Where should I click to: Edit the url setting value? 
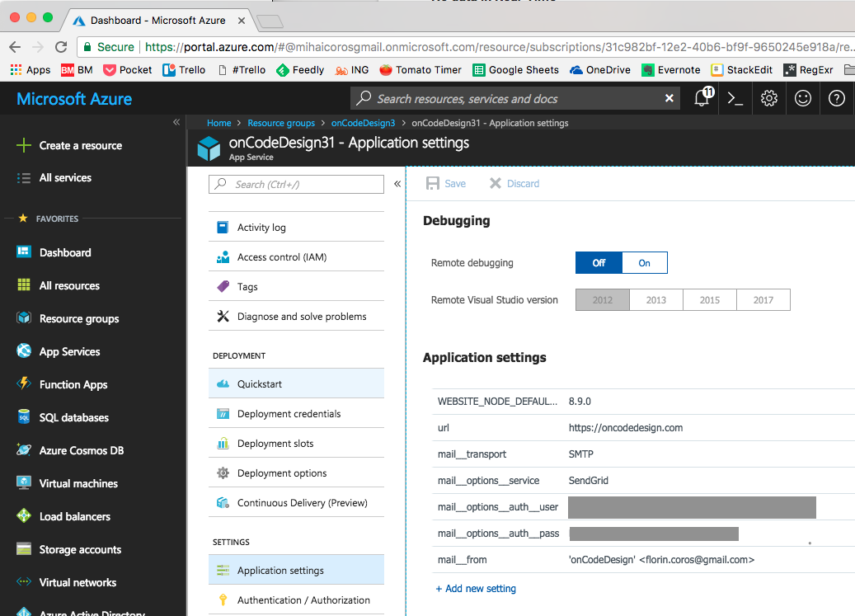tap(626, 428)
